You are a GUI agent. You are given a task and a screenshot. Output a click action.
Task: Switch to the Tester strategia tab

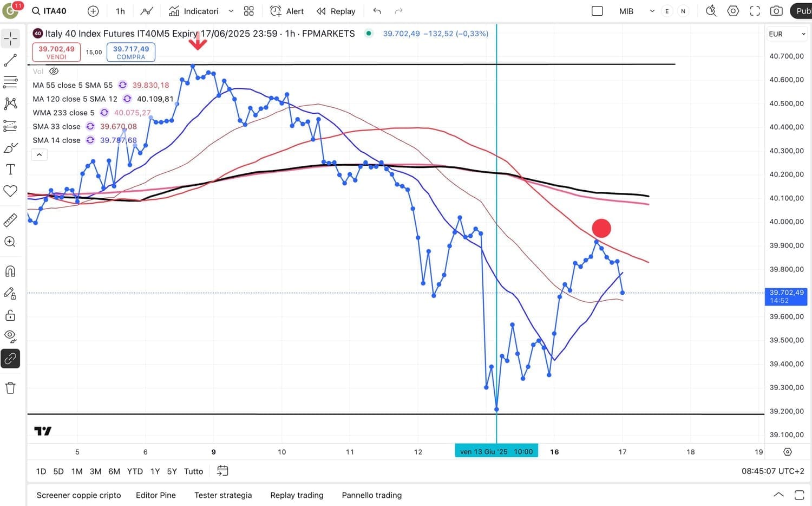[223, 495]
